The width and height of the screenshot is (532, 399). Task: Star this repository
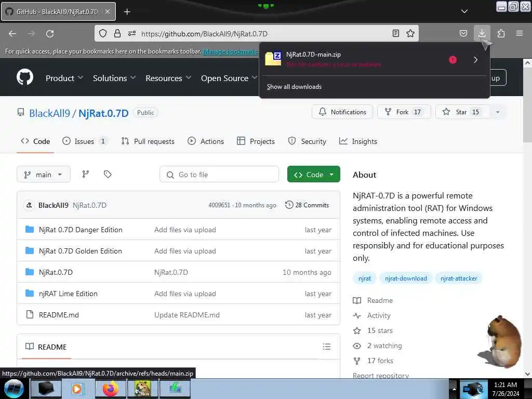coord(462,112)
